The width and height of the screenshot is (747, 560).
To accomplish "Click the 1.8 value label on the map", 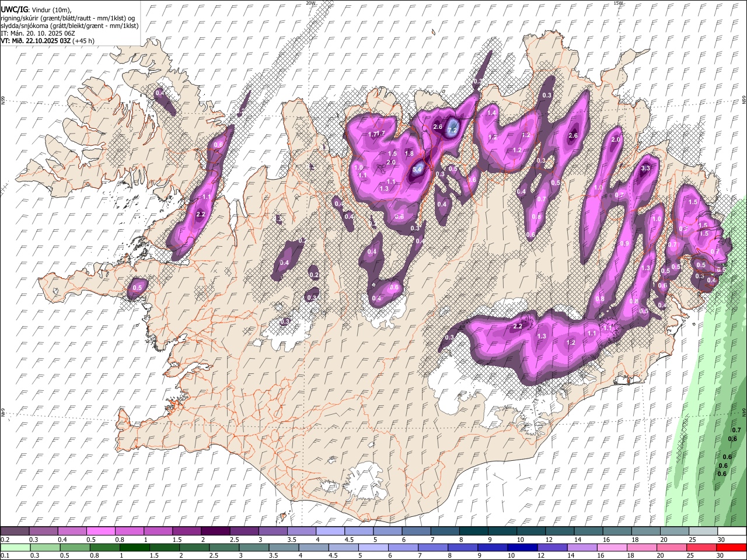I will tap(409, 153).
